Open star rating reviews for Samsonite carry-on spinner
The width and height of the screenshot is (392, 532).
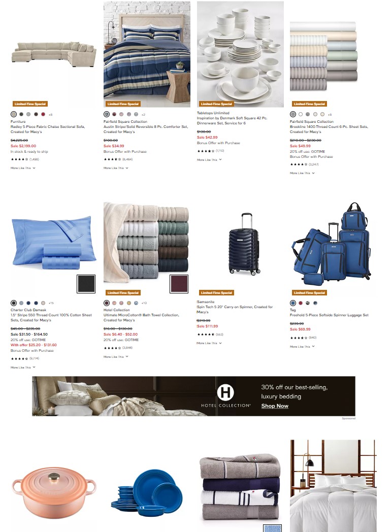click(x=210, y=335)
